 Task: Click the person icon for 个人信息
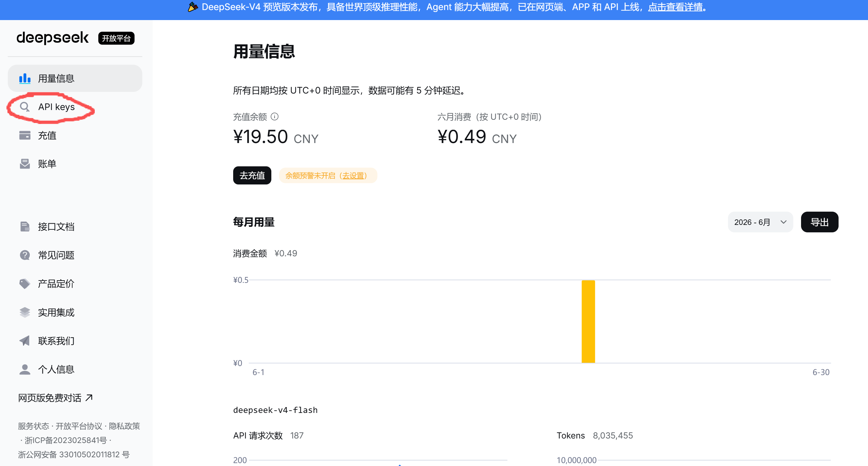point(25,369)
